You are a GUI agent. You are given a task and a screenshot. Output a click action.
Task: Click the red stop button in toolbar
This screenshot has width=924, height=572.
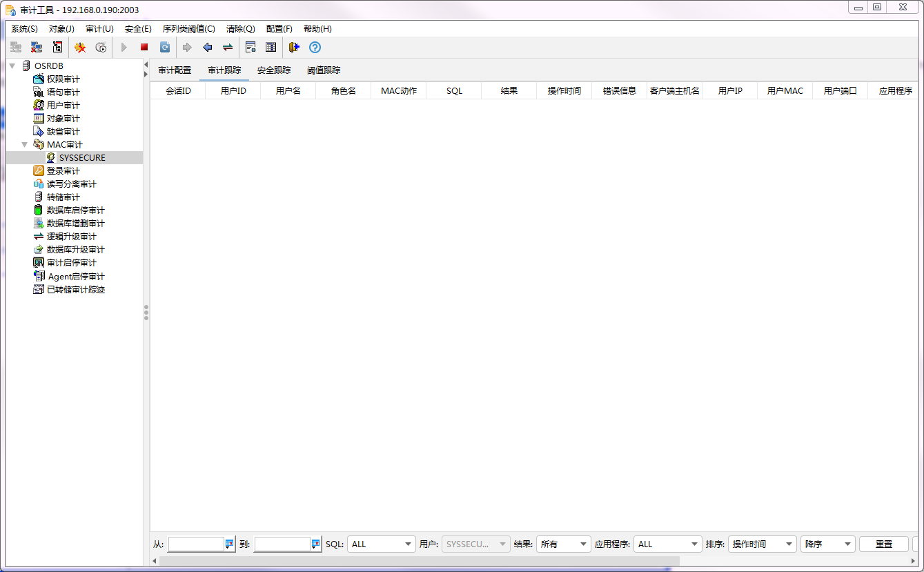pyautogui.click(x=144, y=48)
